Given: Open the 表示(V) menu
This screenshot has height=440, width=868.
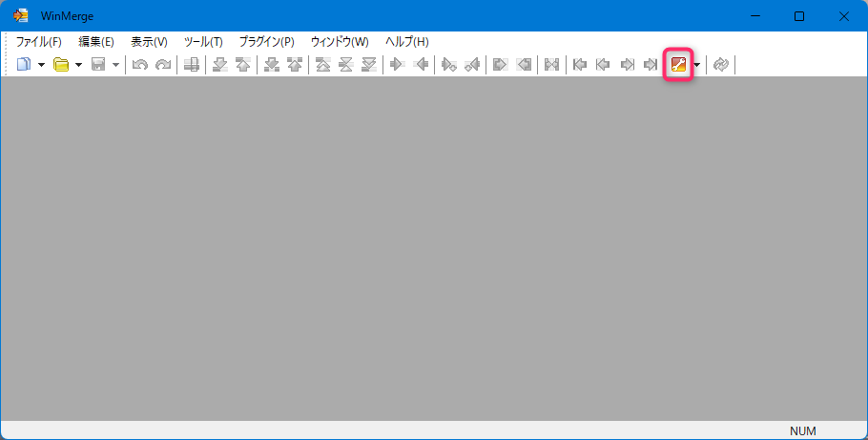Looking at the screenshot, I should 149,42.
